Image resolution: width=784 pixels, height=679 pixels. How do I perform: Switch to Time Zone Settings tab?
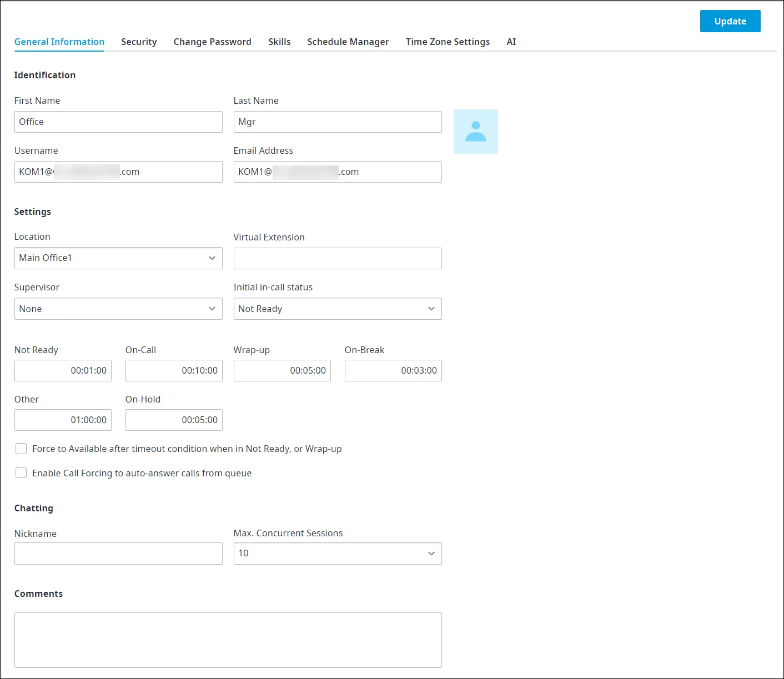448,42
